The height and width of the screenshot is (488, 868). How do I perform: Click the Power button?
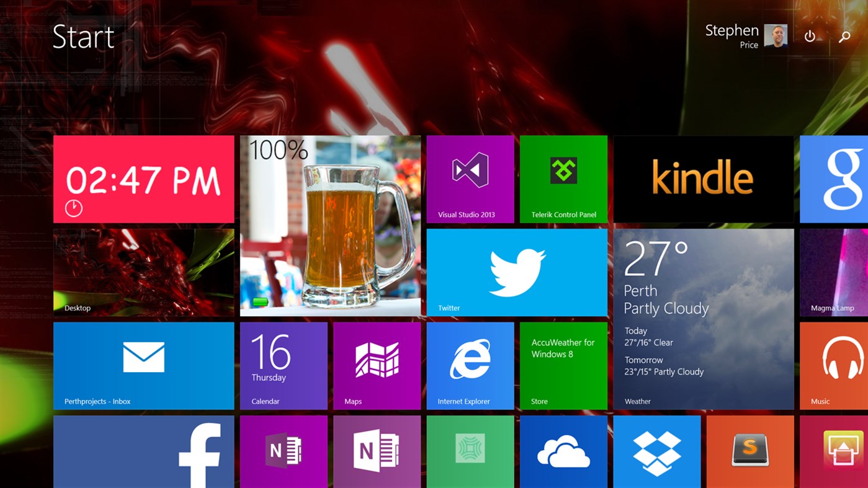(x=810, y=37)
